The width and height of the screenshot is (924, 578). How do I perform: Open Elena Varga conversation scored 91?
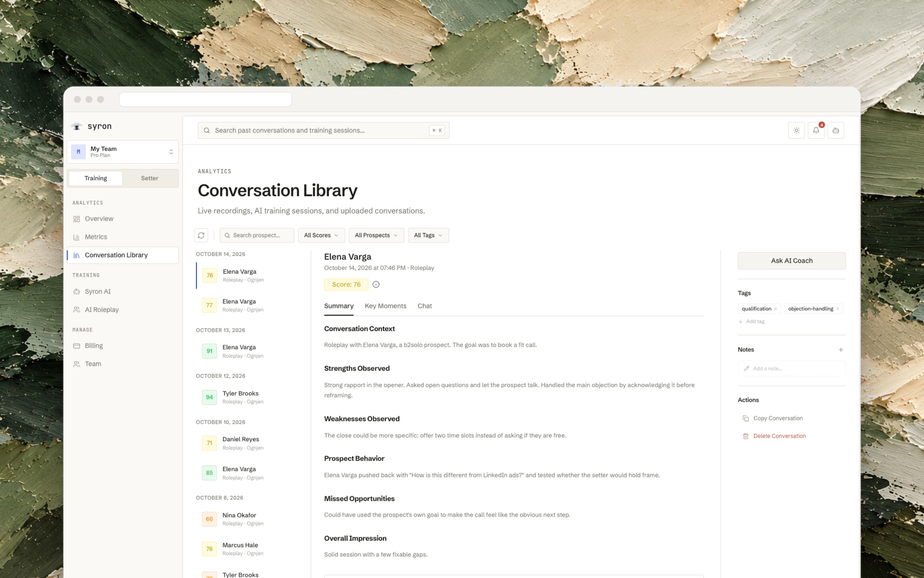click(251, 351)
